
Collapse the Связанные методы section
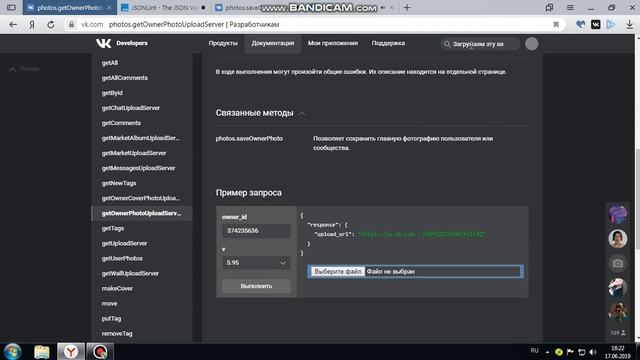(302, 113)
